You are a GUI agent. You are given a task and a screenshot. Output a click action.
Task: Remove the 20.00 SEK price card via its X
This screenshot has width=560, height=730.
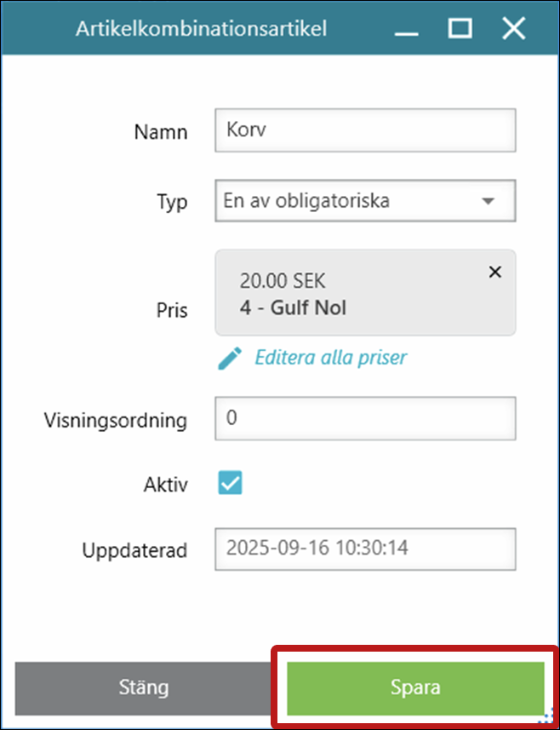coord(495,272)
